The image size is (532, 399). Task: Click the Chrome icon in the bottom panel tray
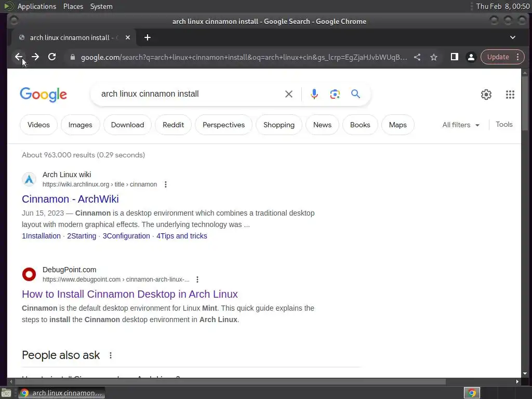(472, 393)
